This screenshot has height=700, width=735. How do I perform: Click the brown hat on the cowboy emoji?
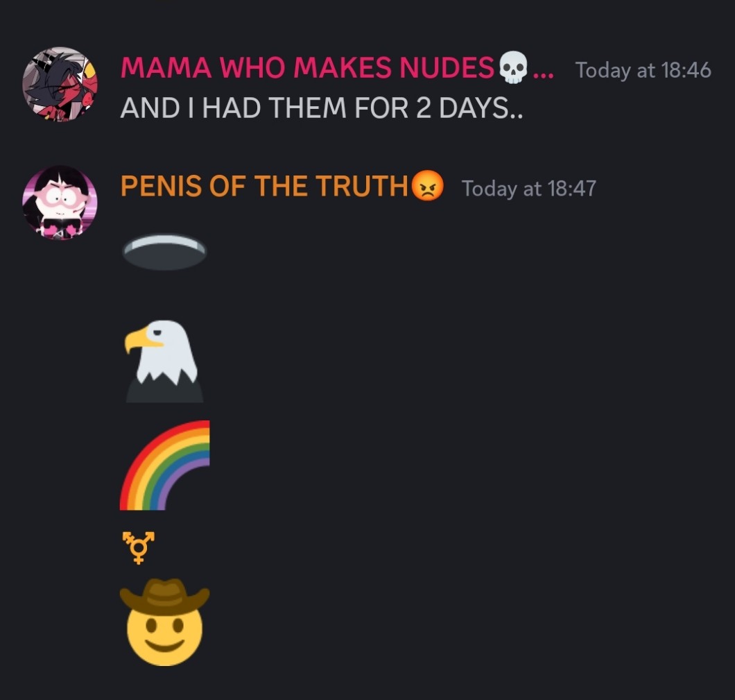[x=164, y=596]
